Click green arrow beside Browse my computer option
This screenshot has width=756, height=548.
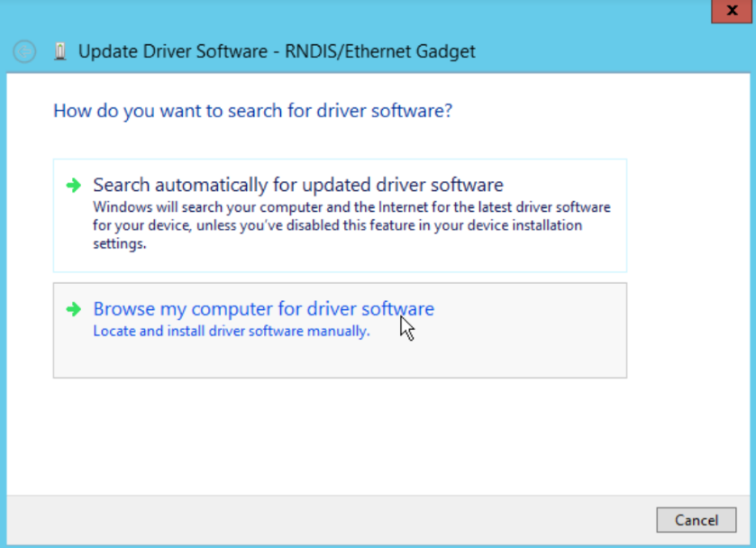[73, 309]
